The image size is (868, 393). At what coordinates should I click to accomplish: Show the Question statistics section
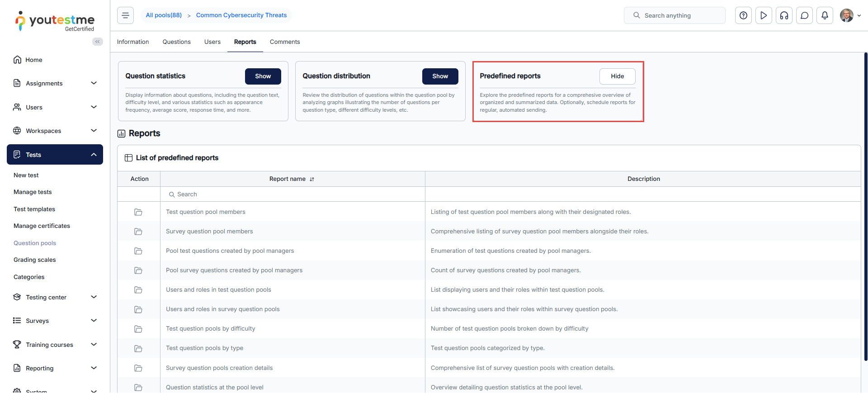263,76
